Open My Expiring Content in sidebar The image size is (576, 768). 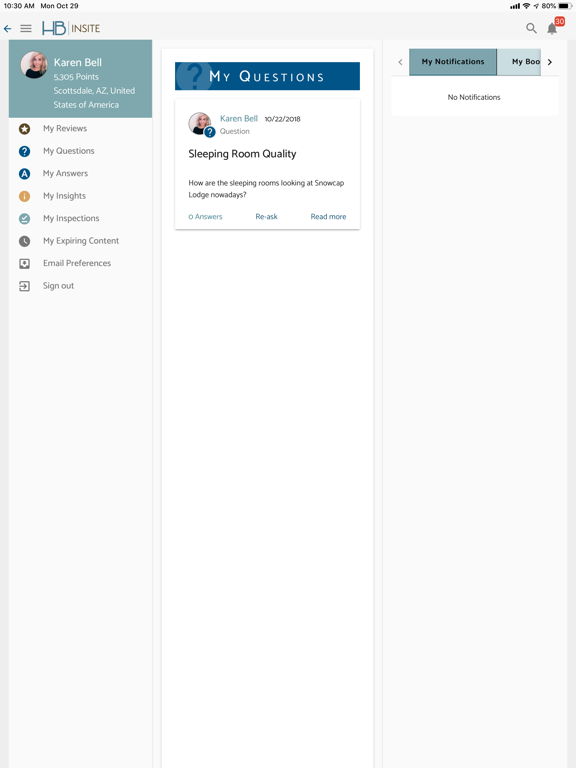[81, 241]
